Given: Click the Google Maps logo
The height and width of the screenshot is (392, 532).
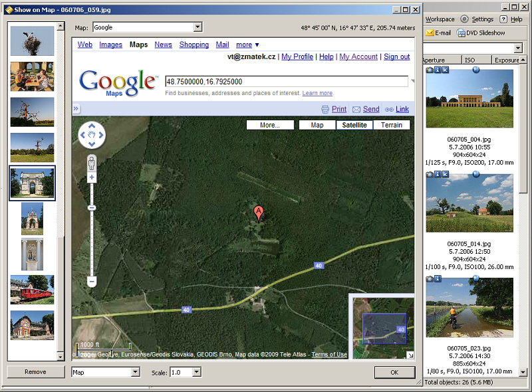Looking at the screenshot, I should pyautogui.click(x=118, y=83).
